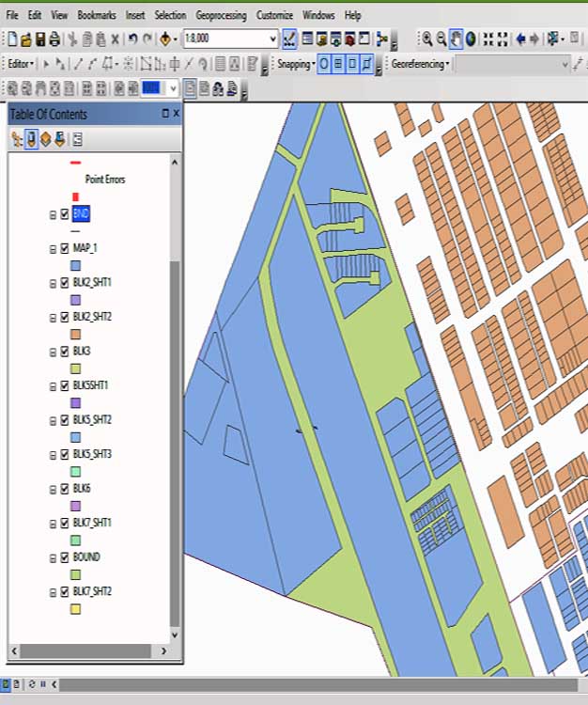Collapse the BLK2_SHT1 layer tree node
Screen dimensions: 588x705
[x=53, y=283]
